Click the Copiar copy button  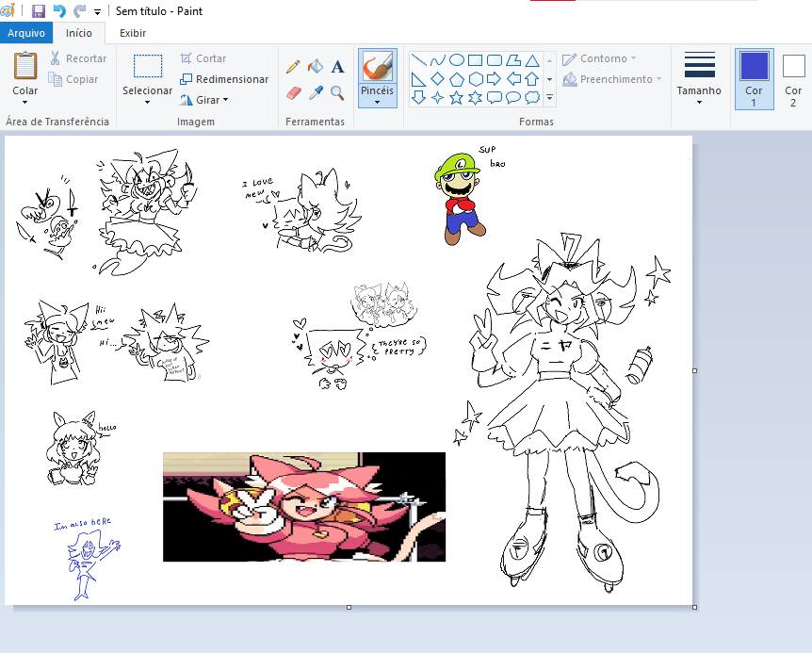pyautogui.click(x=73, y=79)
